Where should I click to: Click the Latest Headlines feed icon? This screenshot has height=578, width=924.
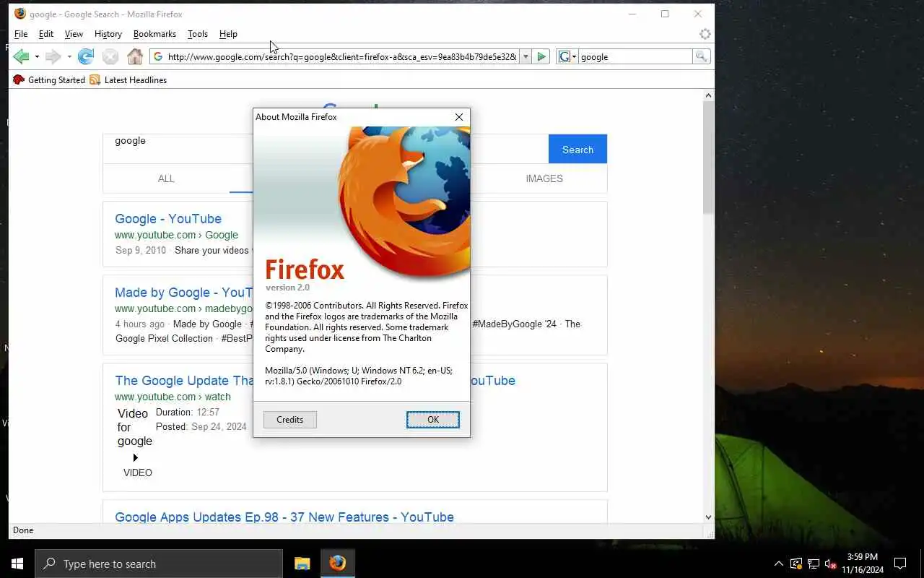pos(95,80)
